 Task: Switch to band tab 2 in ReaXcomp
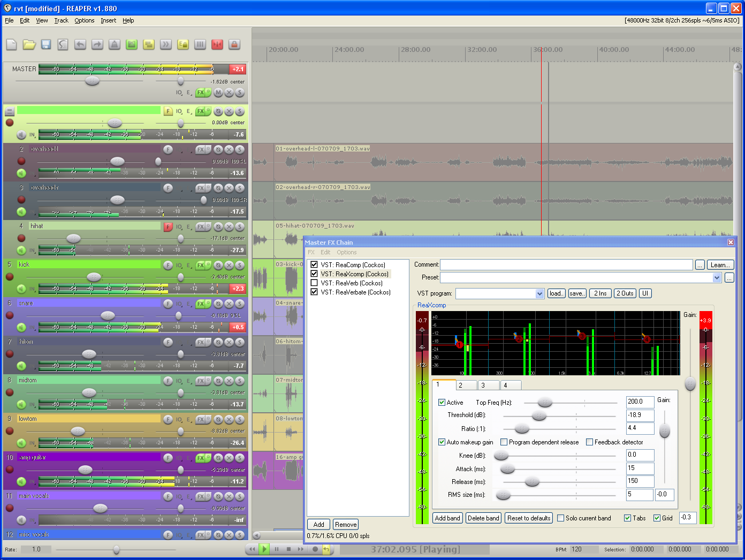tap(466, 385)
